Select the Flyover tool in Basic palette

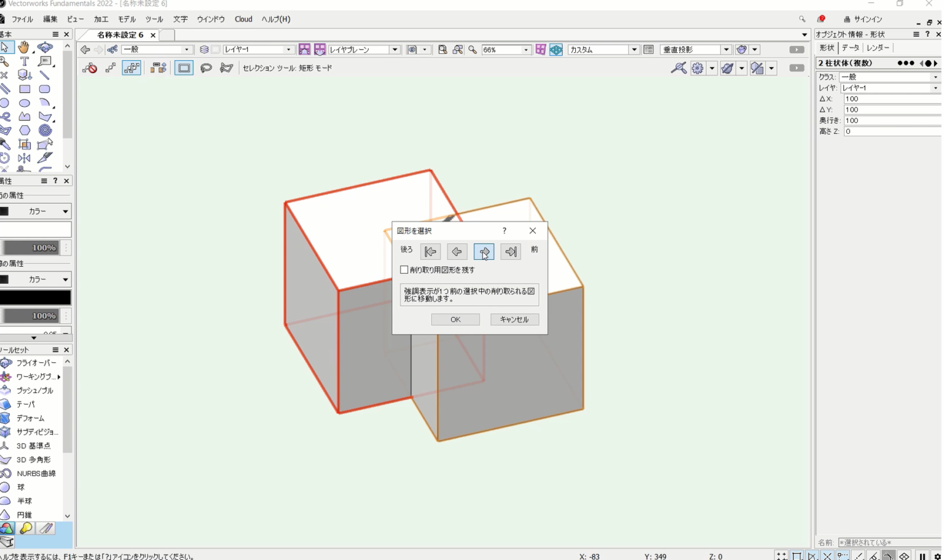point(45,47)
